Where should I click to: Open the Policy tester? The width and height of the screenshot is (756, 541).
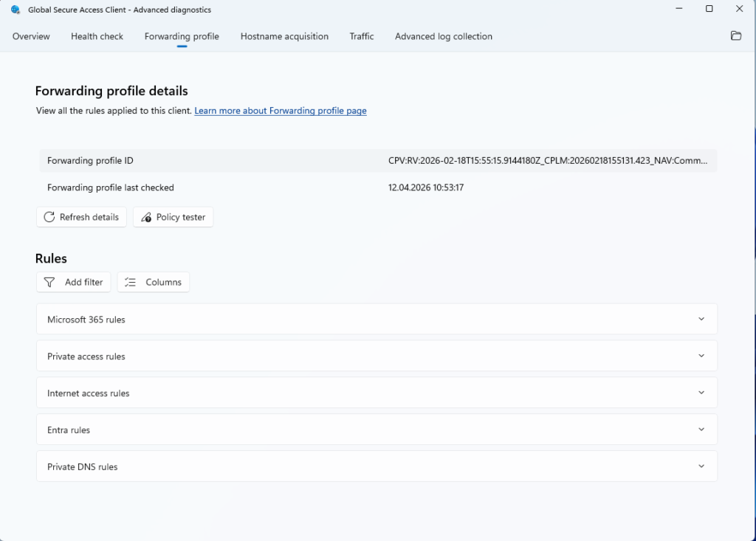point(173,217)
